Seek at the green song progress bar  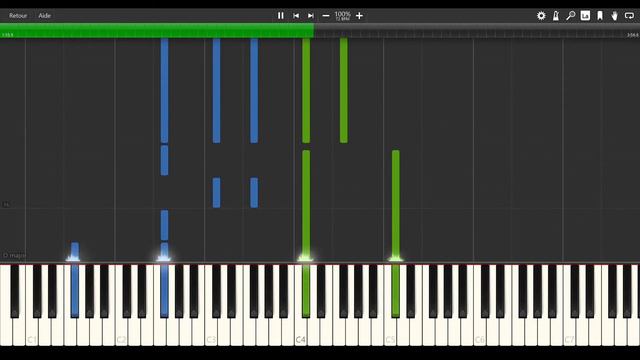(157, 31)
